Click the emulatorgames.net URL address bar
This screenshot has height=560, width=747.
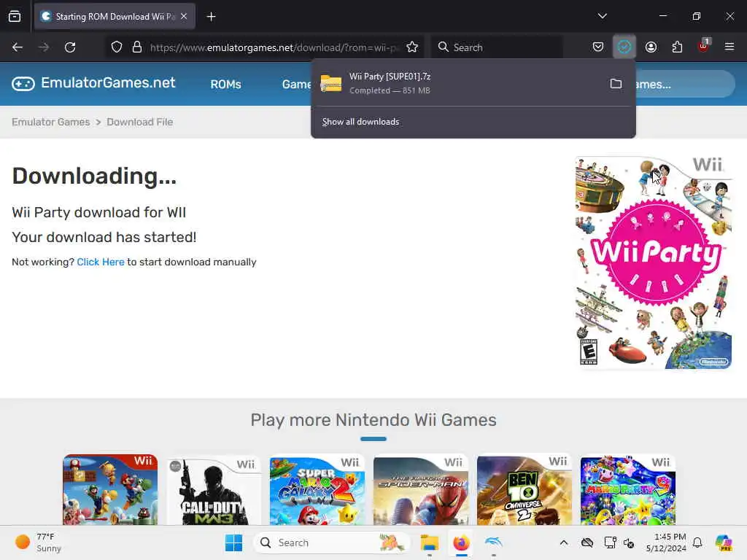[x=274, y=47]
